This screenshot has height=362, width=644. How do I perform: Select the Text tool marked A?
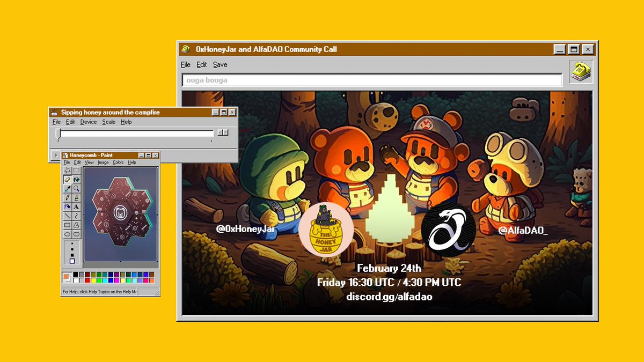(x=76, y=206)
